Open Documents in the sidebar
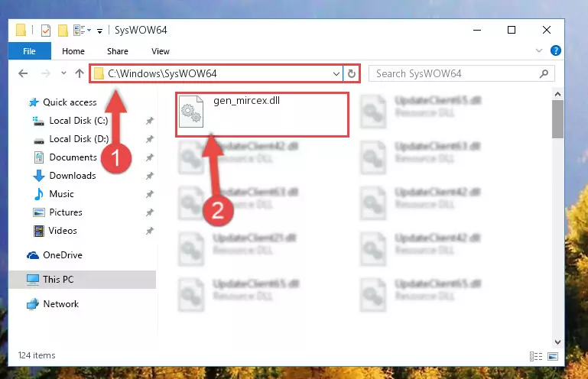Image resolution: width=588 pixels, height=379 pixels. (x=73, y=157)
